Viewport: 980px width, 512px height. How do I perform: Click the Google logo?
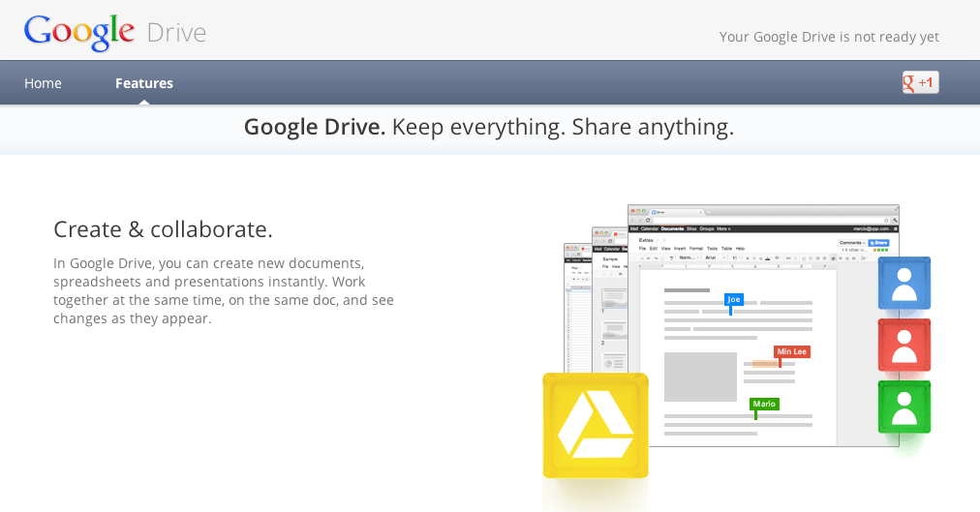[x=79, y=33]
